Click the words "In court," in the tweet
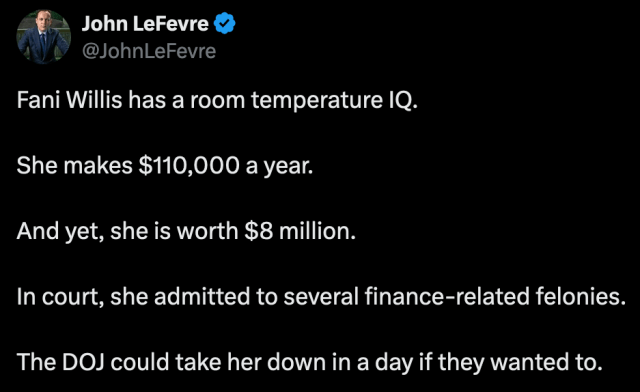Image resolution: width=640 pixels, height=392 pixels. 60,297
